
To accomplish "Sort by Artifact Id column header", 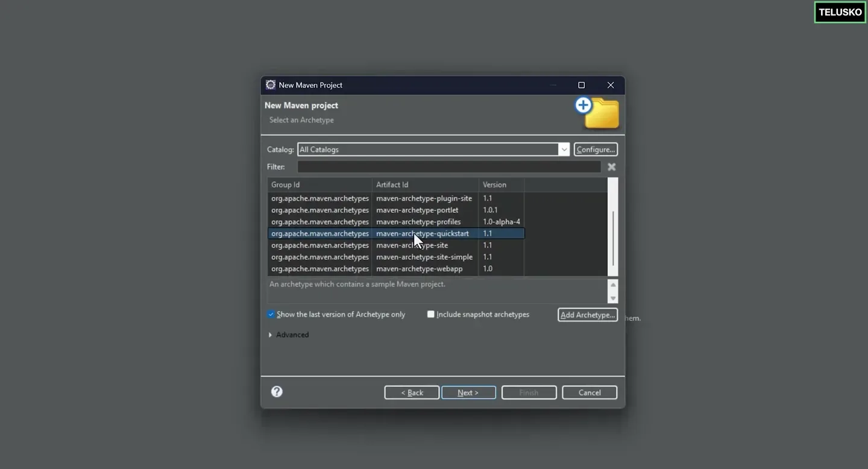I will click(x=426, y=184).
